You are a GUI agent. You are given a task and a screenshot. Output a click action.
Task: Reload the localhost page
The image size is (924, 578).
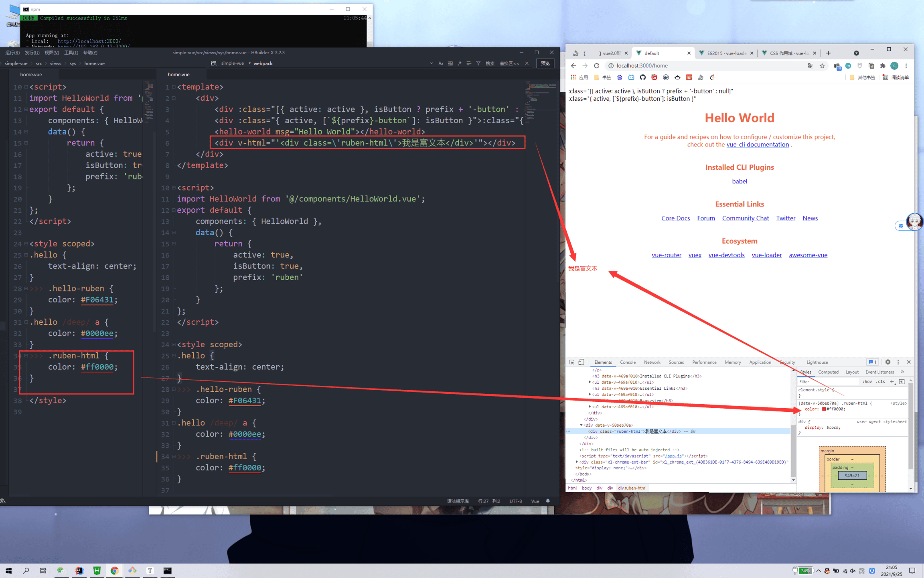[x=597, y=66]
